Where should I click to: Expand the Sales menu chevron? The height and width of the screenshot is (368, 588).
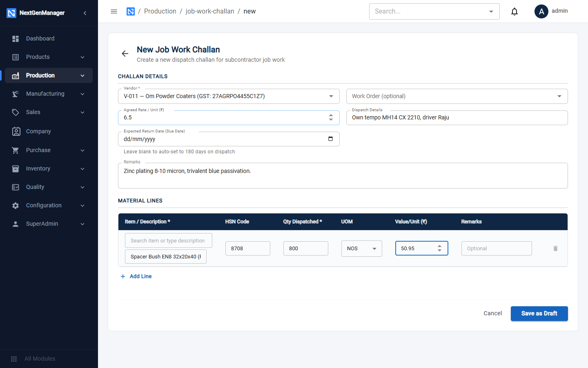[82, 112]
